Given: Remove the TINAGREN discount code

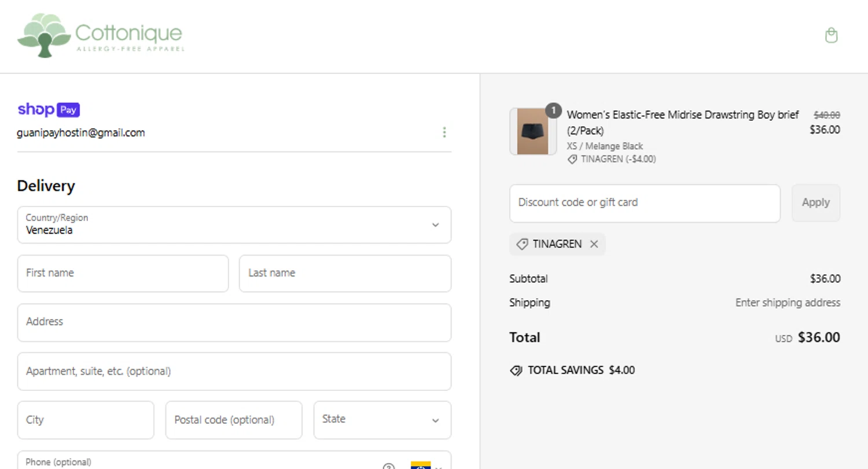Looking at the screenshot, I should [594, 244].
